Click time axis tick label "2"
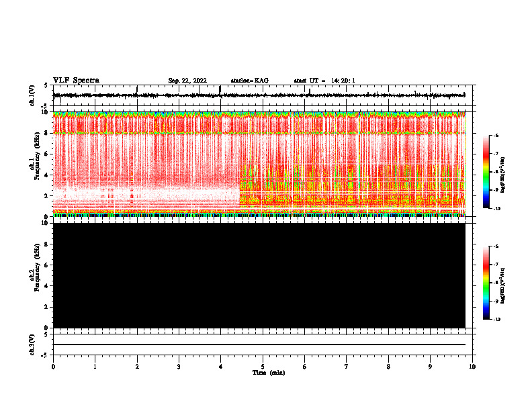Image resolution: width=532 pixels, height=411 pixels. click(137, 367)
